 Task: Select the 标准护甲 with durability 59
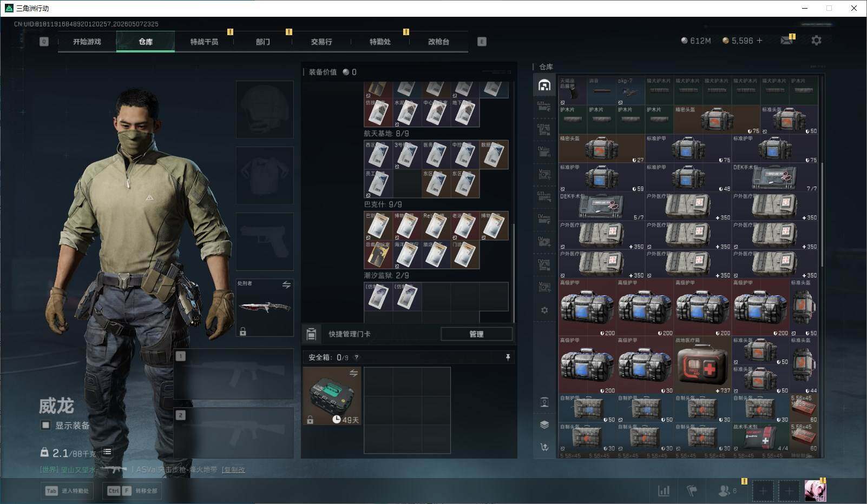(602, 178)
